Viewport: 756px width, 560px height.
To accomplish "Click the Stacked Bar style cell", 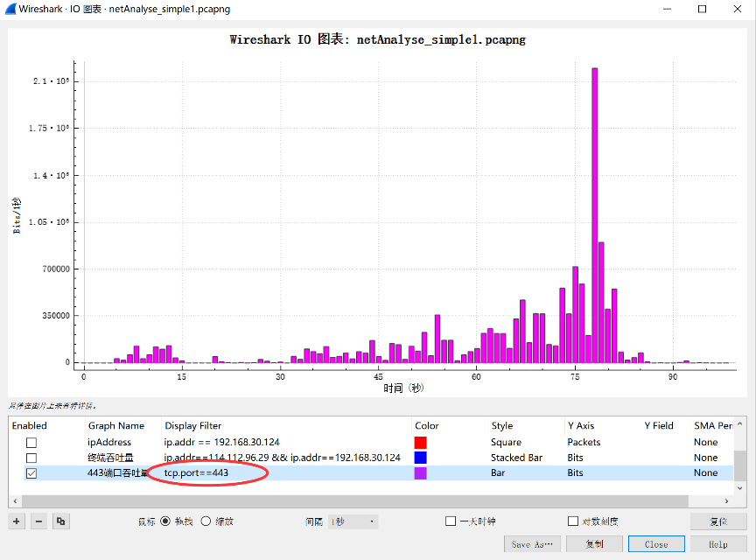I will 516,458.
